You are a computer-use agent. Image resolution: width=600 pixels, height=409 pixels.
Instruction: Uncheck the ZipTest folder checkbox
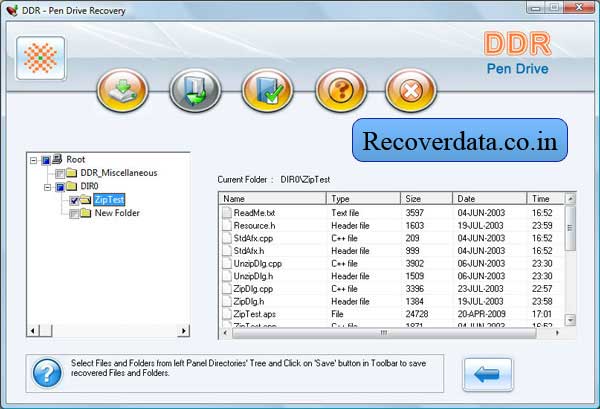click(x=74, y=200)
